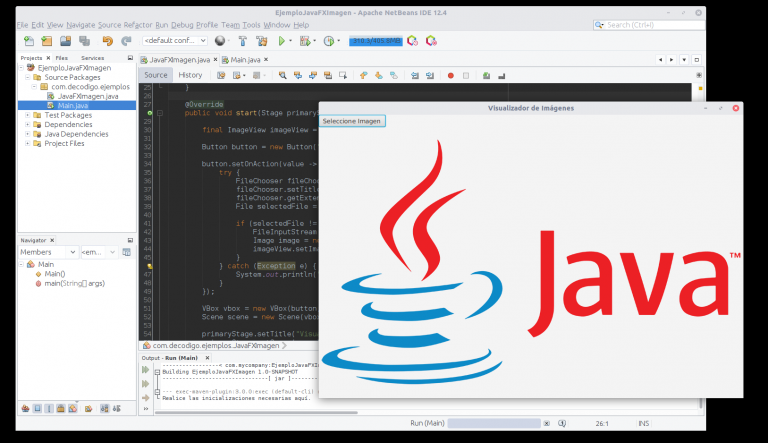Click the Find Selection magnifier icon in editor toolbar
Viewport: 768px width, 443px height.
click(283, 75)
